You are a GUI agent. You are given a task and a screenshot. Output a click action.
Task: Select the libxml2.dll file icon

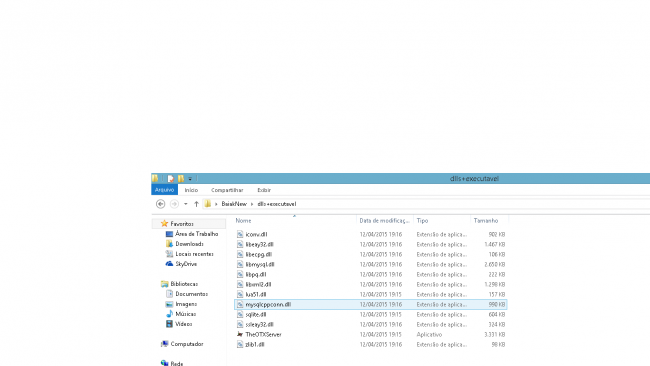pyautogui.click(x=240, y=284)
